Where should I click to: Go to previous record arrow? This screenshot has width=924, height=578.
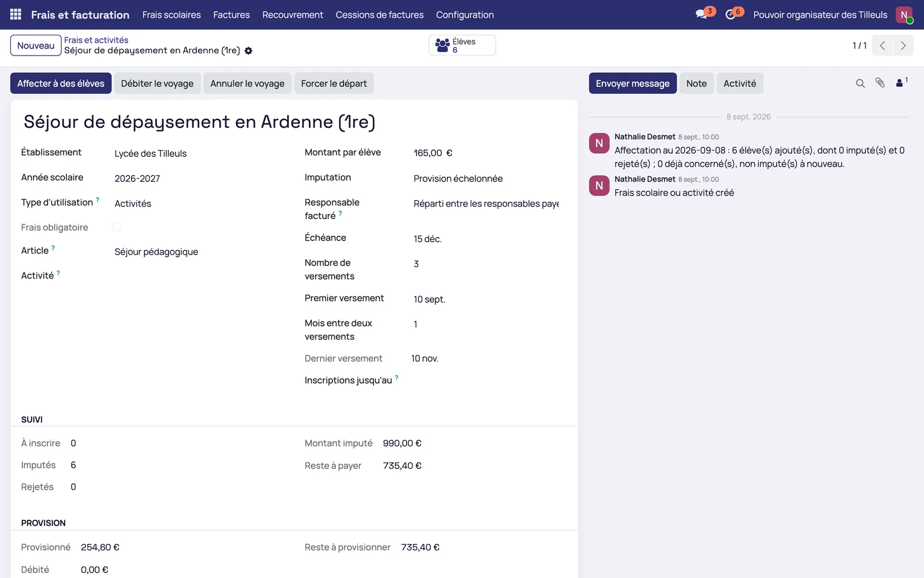882,46
